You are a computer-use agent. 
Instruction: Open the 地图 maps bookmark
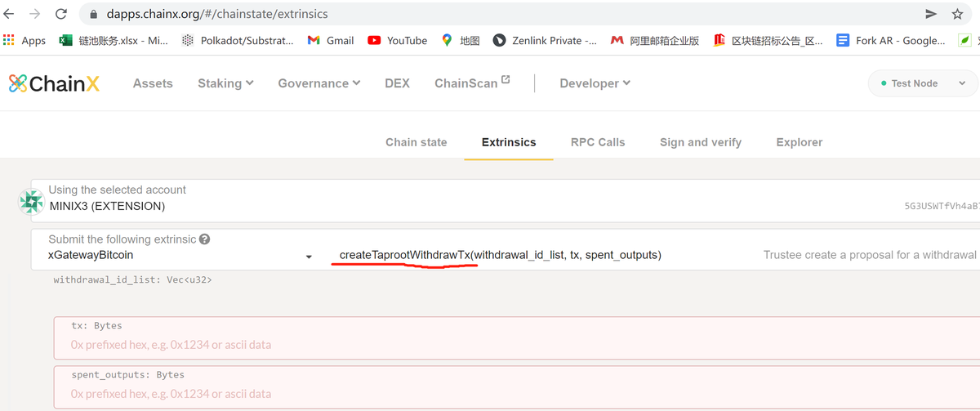click(461, 40)
